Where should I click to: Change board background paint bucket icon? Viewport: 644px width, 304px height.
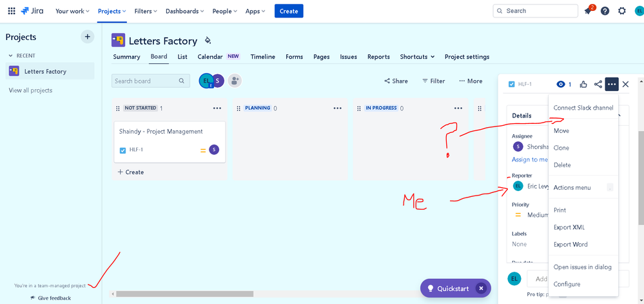(x=208, y=40)
